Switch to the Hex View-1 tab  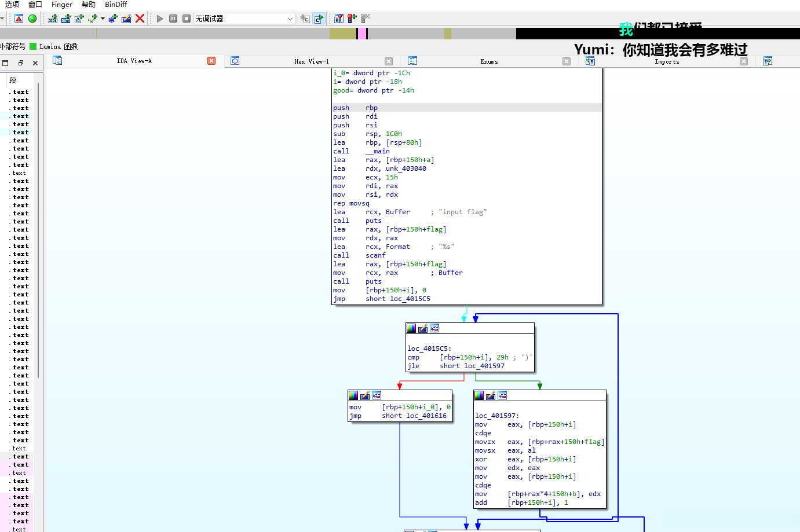(x=311, y=61)
